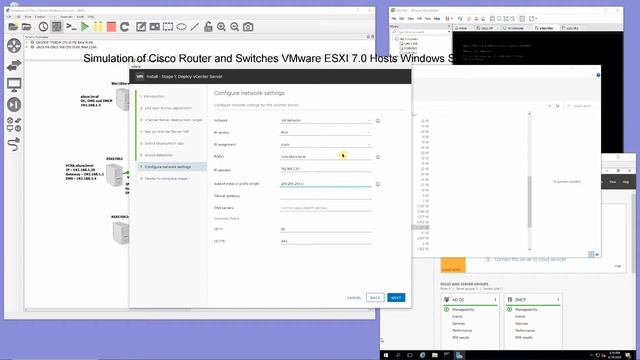This screenshot has width=640, height=360.
Task: Open the IP assignment dropdown
Action: coord(326,144)
